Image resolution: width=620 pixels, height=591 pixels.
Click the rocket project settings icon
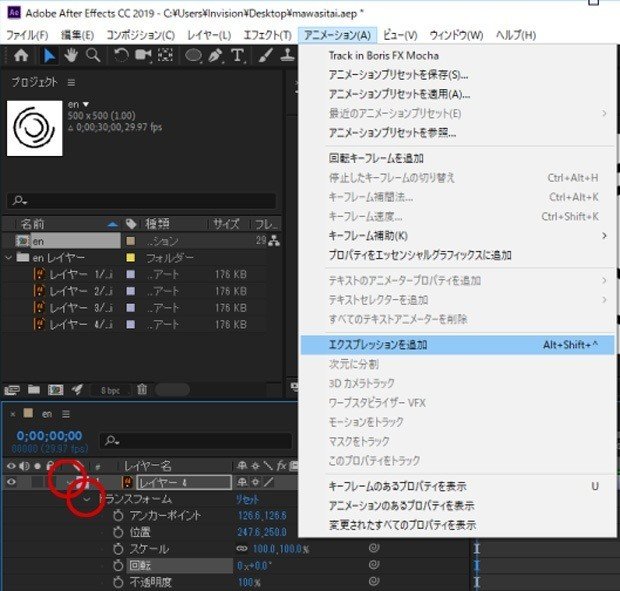pyautogui.click(x=77, y=390)
